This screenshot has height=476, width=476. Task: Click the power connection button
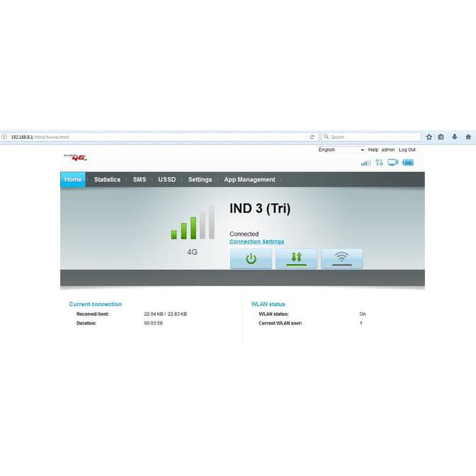[x=251, y=259]
